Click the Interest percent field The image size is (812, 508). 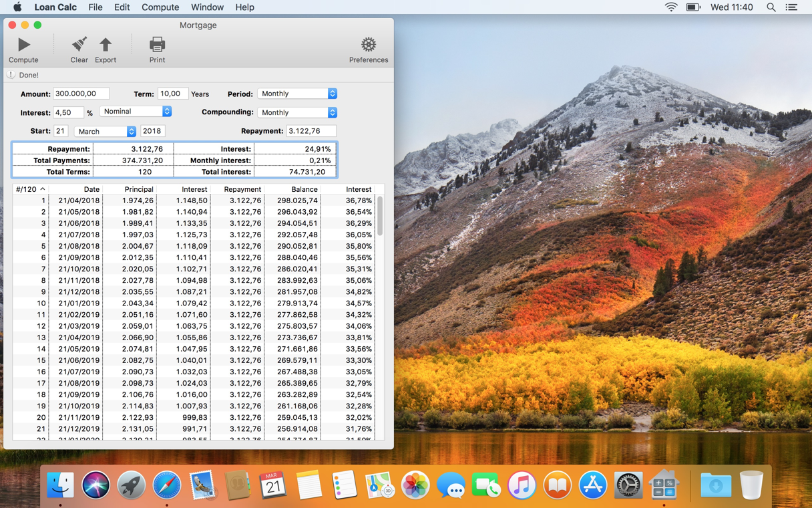(68, 112)
